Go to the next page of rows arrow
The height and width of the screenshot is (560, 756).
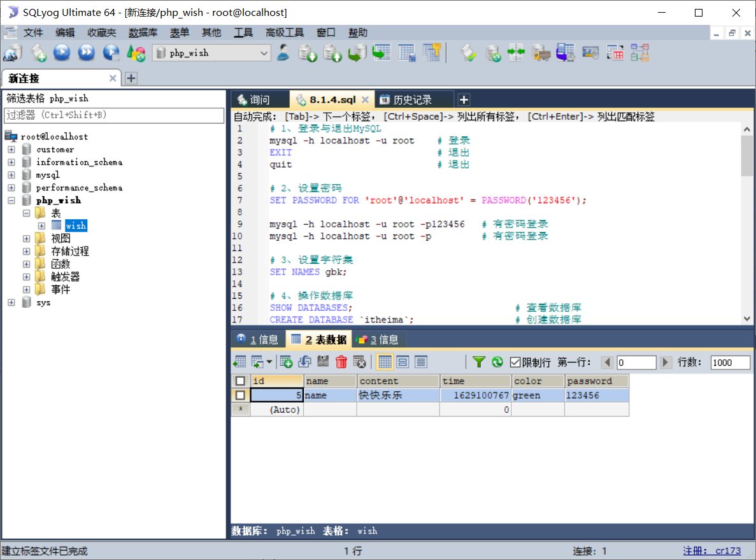point(666,363)
